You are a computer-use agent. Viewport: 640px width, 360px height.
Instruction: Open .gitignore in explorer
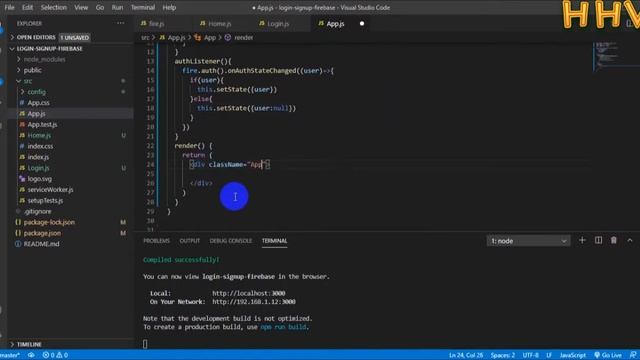click(x=38, y=211)
